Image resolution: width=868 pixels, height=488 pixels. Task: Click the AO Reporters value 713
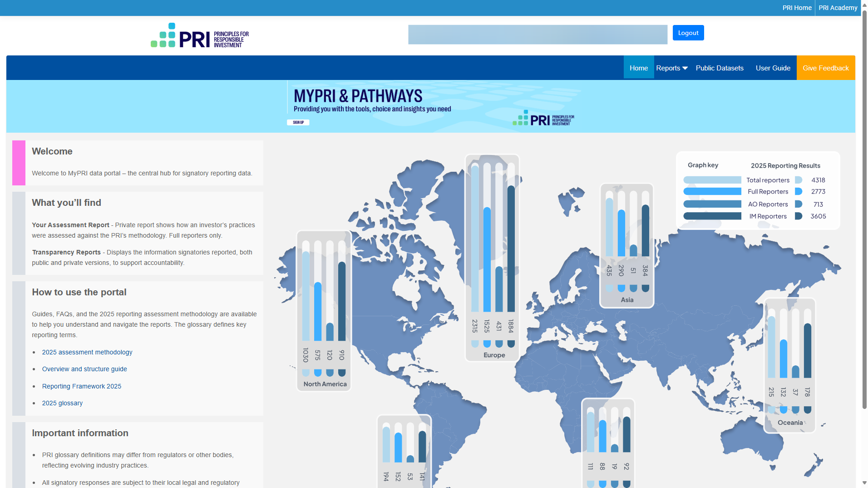point(819,204)
